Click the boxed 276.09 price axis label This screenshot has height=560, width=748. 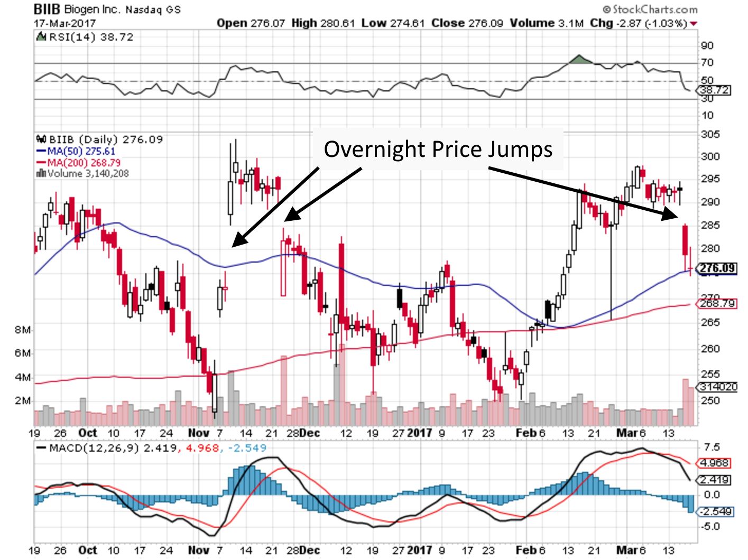click(717, 268)
